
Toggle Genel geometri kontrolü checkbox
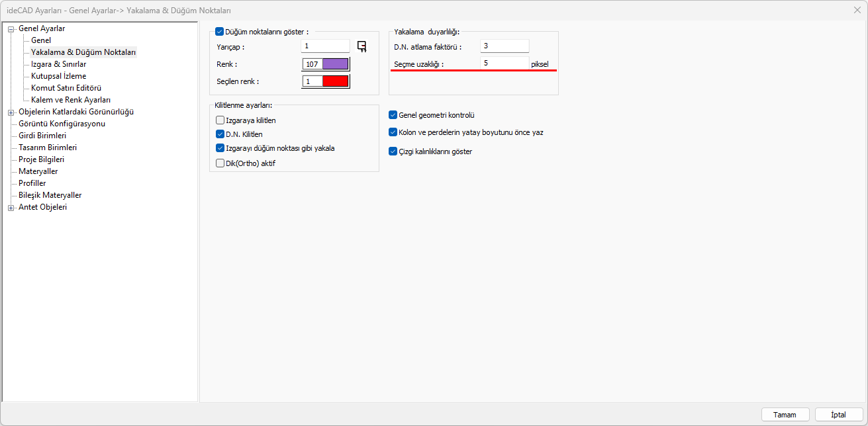[393, 115]
